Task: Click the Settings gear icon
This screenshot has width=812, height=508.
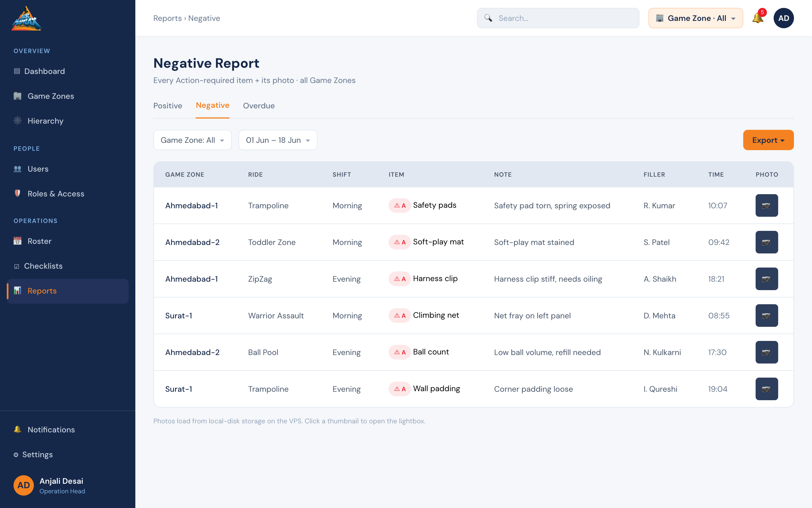Action: click(16, 455)
